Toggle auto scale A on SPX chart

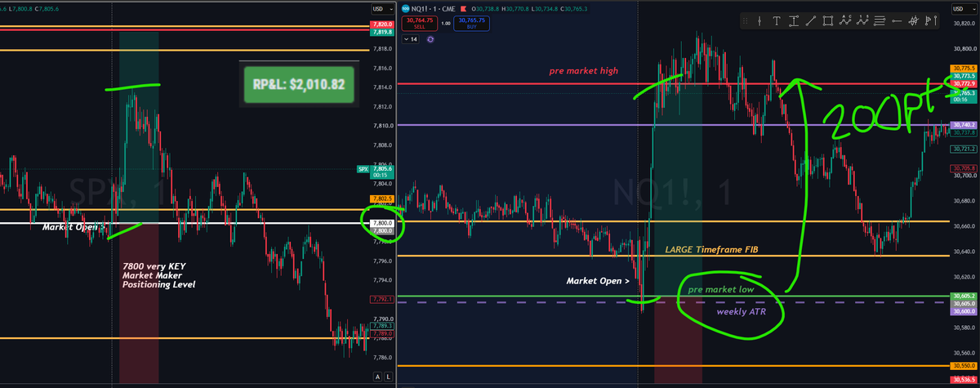tap(377, 377)
